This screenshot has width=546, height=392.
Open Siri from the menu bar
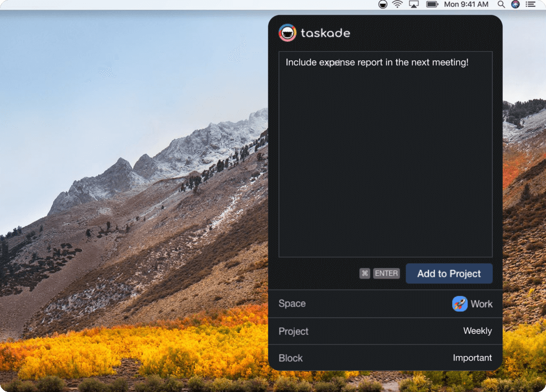tap(515, 4)
